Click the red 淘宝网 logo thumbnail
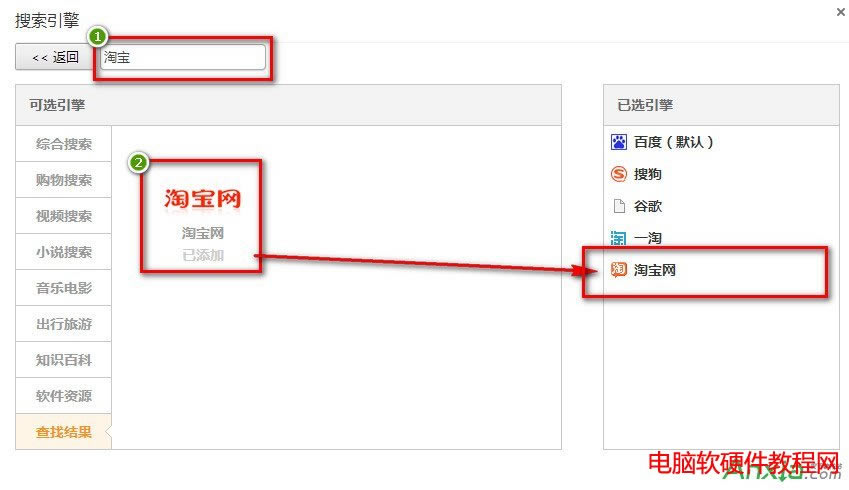 (x=203, y=199)
